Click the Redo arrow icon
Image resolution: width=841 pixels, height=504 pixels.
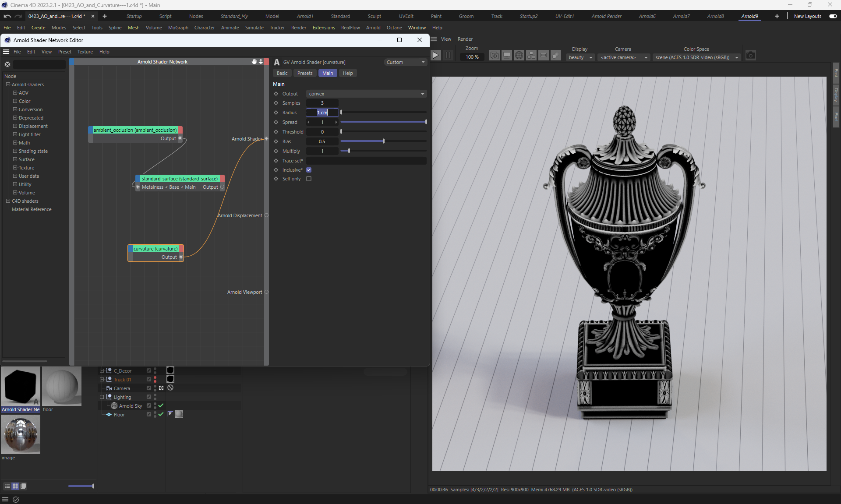pos(18,16)
